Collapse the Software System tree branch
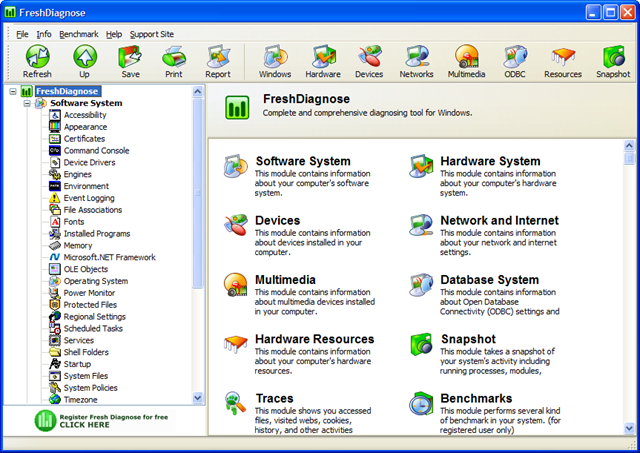 pyautogui.click(x=27, y=103)
